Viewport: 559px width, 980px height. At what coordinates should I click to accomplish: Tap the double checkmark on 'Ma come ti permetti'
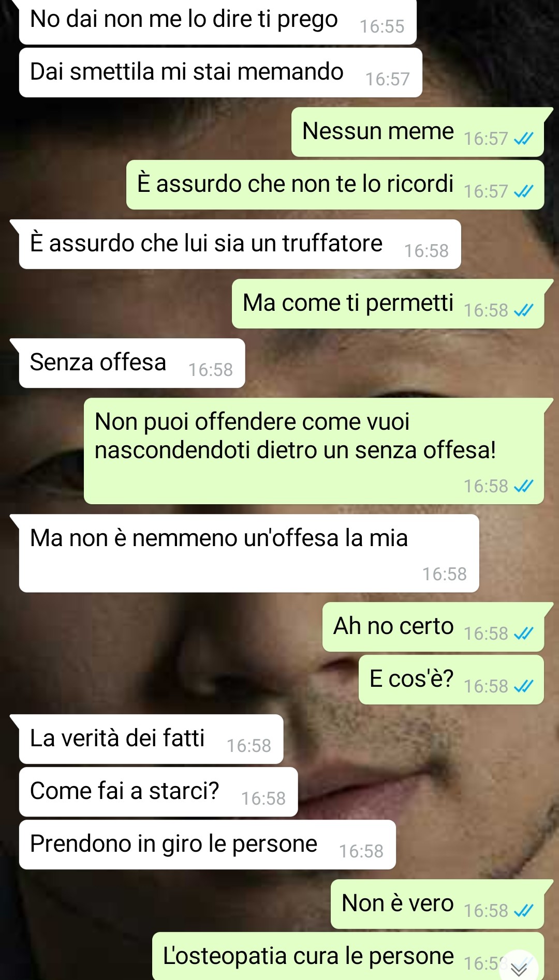[523, 310]
